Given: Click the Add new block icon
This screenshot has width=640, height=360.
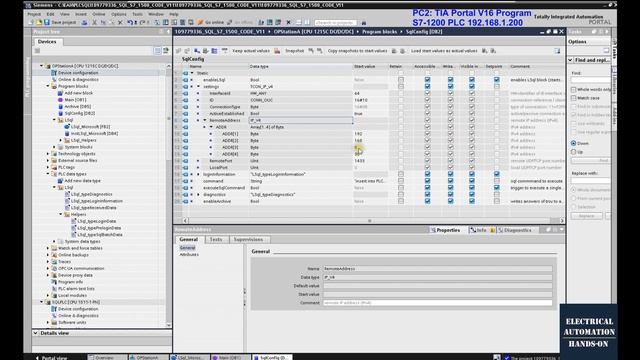Looking at the screenshot, I should pos(60,93).
